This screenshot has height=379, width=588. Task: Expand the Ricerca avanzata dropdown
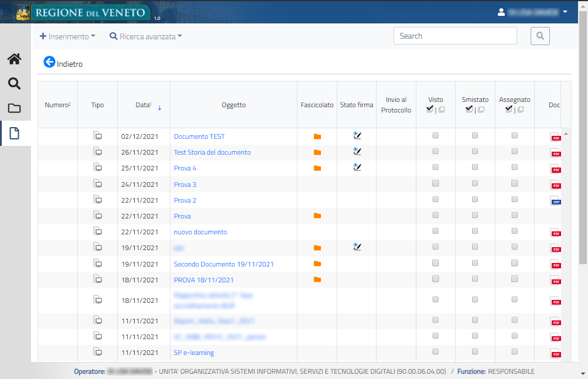(x=145, y=36)
